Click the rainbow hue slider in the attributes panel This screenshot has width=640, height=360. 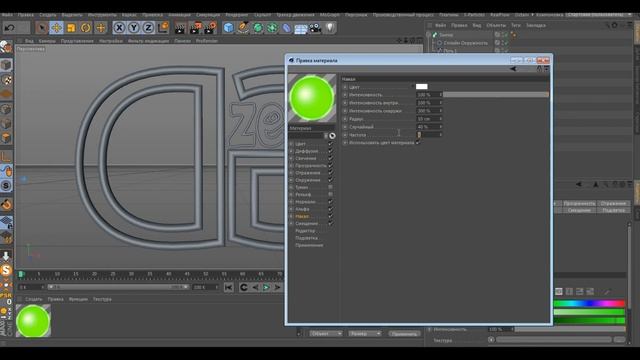coord(589,303)
